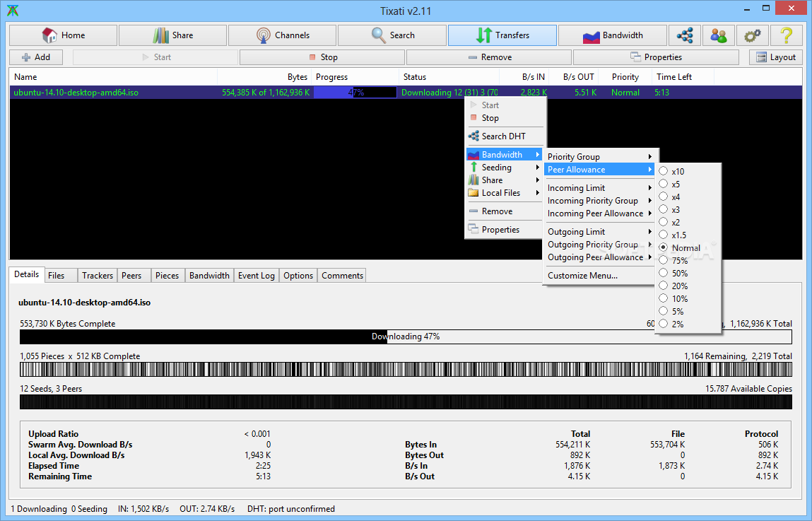This screenshot has height=521, width=812.
Task: Select Normal peer allowance radio
Action: pyautogui.click(x=663, y=247)
